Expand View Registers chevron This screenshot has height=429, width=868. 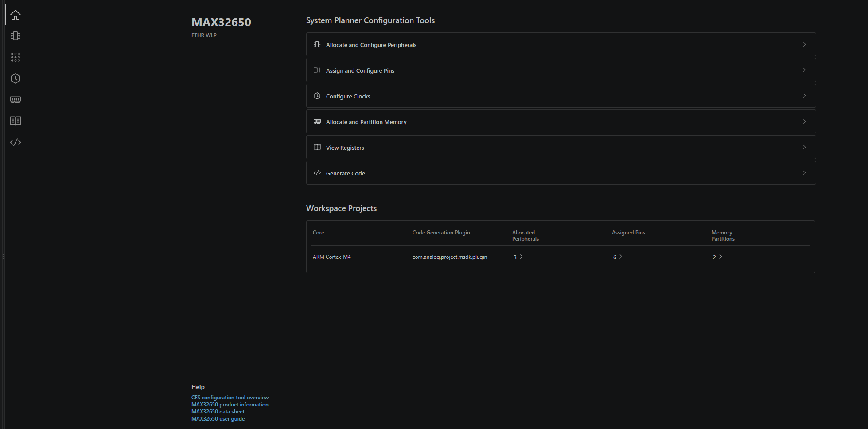[x=804, y=147]
